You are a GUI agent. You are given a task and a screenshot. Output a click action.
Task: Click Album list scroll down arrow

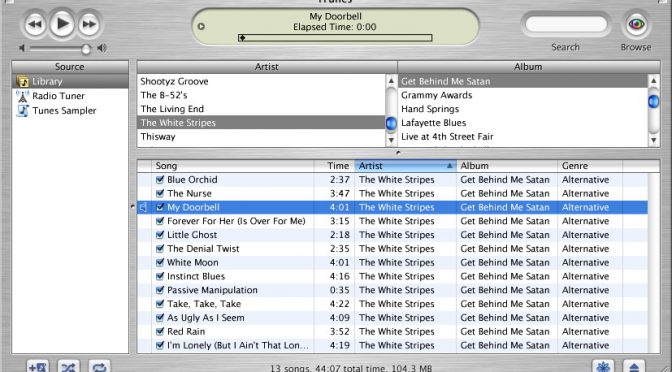coord(654,140)
